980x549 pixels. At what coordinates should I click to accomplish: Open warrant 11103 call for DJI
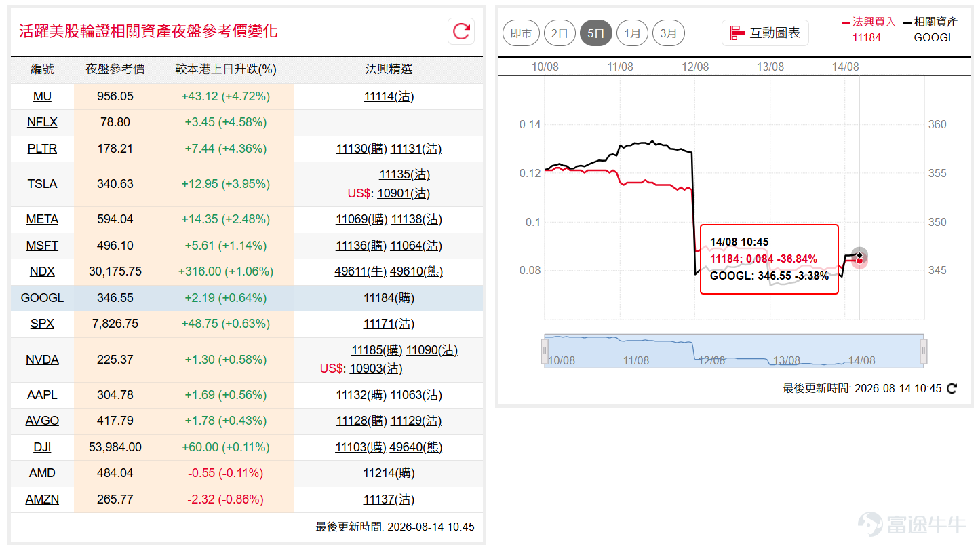[x=361, y=447]
